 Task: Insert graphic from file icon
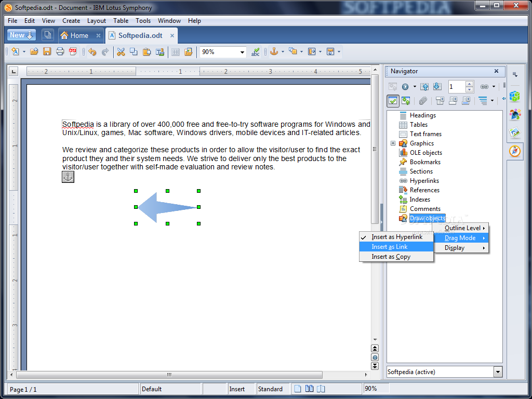[x=188, y=51]
